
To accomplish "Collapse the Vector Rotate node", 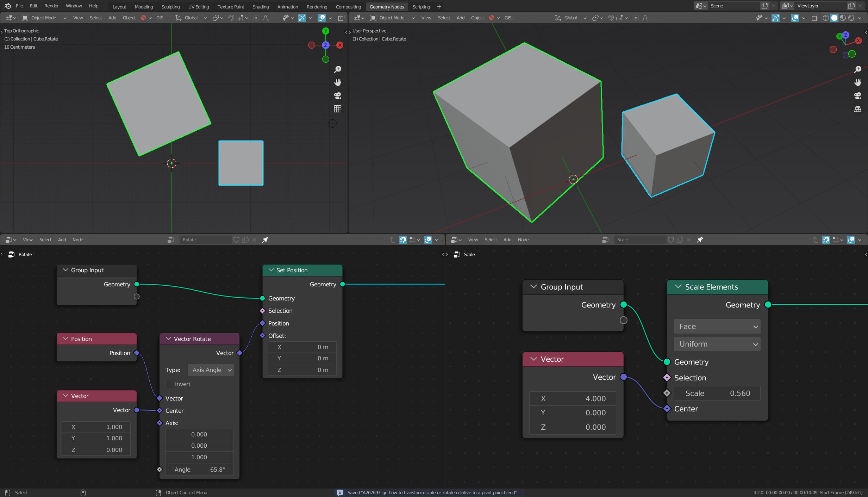I will pyautogui.click(x=168, y=339).
